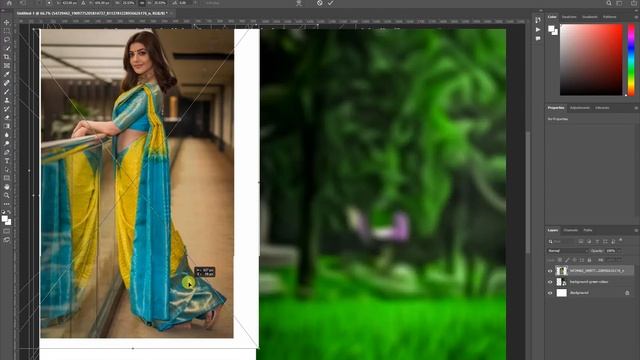Filter layers for adjustment layers
The height and width of the screenshot is (360, 640).
(589, 242)
